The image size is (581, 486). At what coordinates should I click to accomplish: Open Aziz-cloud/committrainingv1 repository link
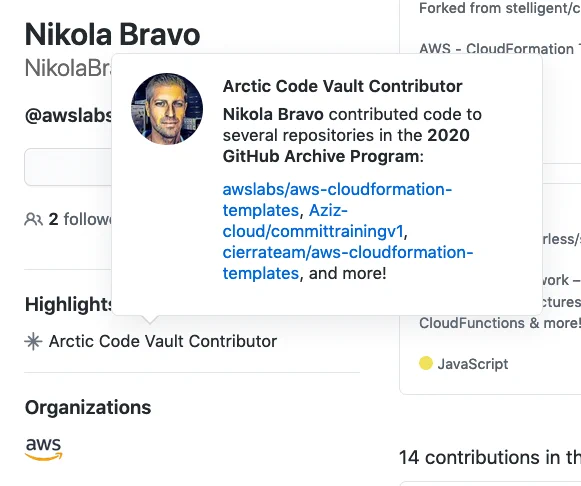[x=313, y=221]
